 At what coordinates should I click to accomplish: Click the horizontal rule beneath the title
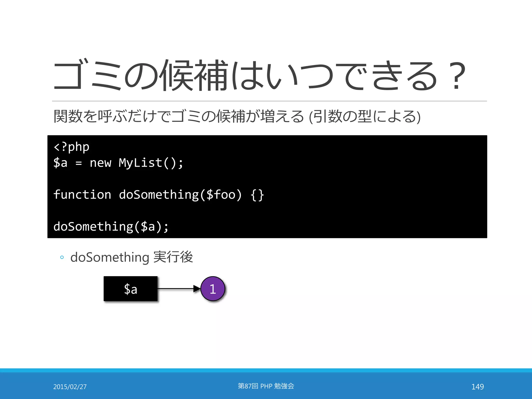[269, 101]
